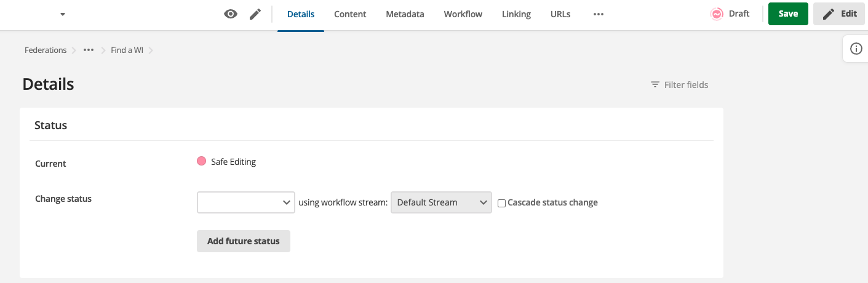This screenshot has width=868, height=283.
Task: Click the pink Safe Editing status dot
Action: (x=201, y=161)
